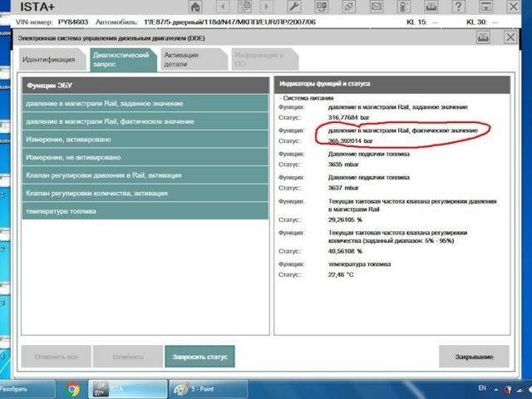Click the vehicle description 1'/E87/5-дверный text

tap(229, 22)
